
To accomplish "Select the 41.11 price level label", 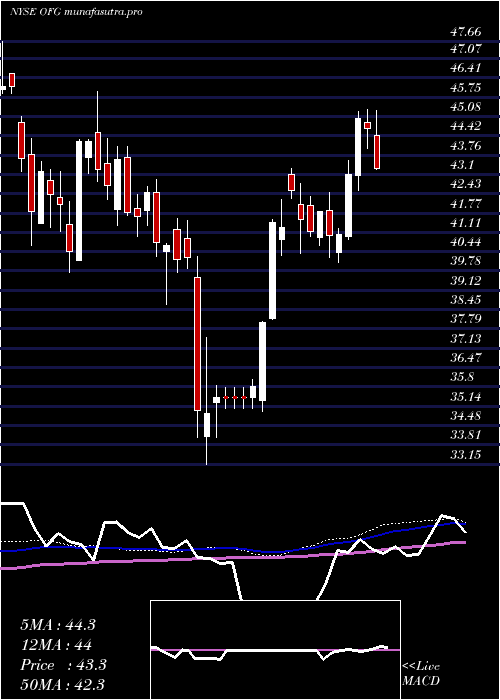I will [x=466, y=223].
